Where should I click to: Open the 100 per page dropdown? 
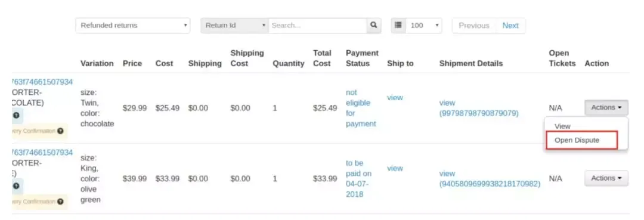(423, 25)
